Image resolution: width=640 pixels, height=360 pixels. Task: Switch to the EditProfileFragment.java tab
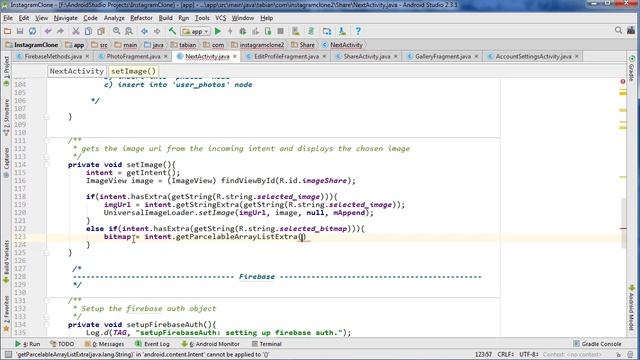(x=286, y=56)
